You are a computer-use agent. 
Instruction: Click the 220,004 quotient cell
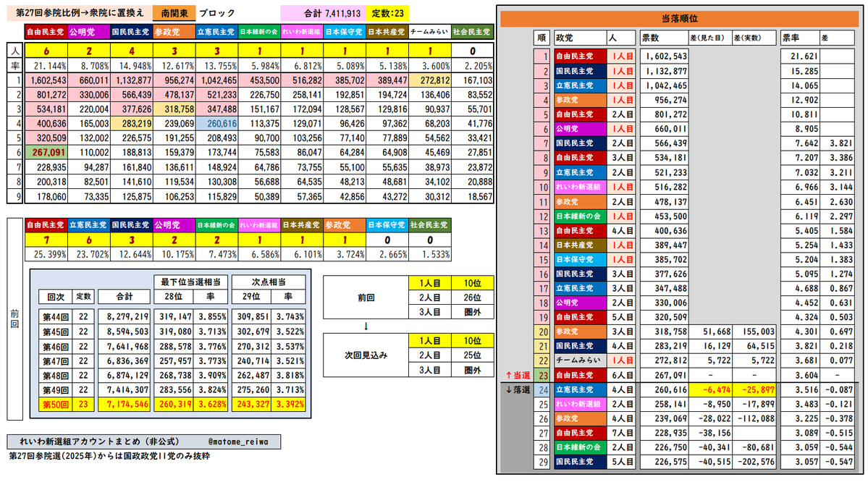[88, 109]
